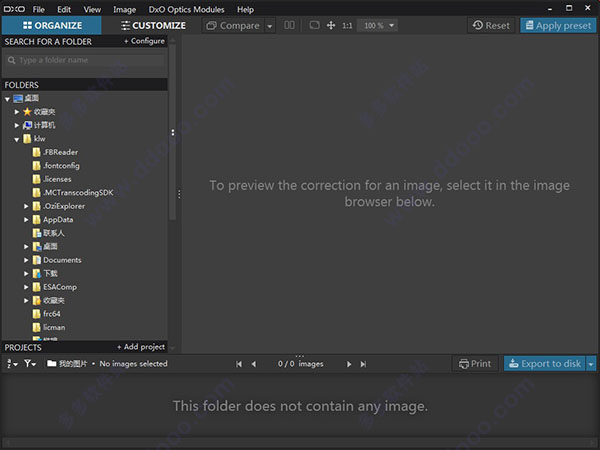The height and width of the screenshot is (450, 600).
Task: Expand the AppData folder
Action: coord(26,220)
